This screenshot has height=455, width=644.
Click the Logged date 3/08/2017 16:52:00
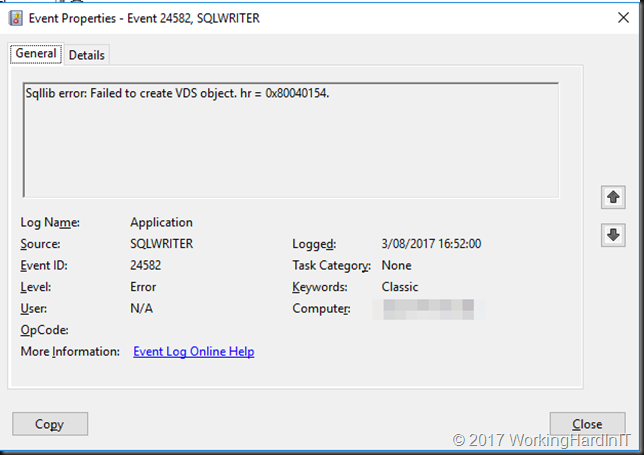pos(431,244)
